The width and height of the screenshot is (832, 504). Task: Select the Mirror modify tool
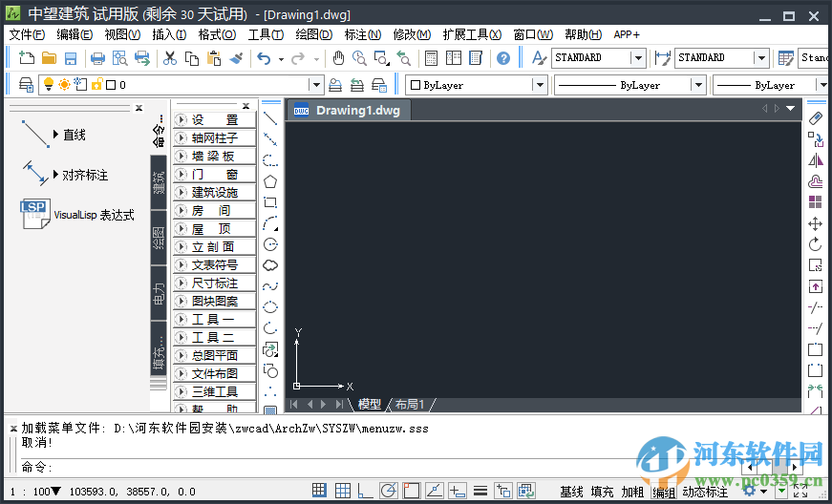[x=815, y=160]
